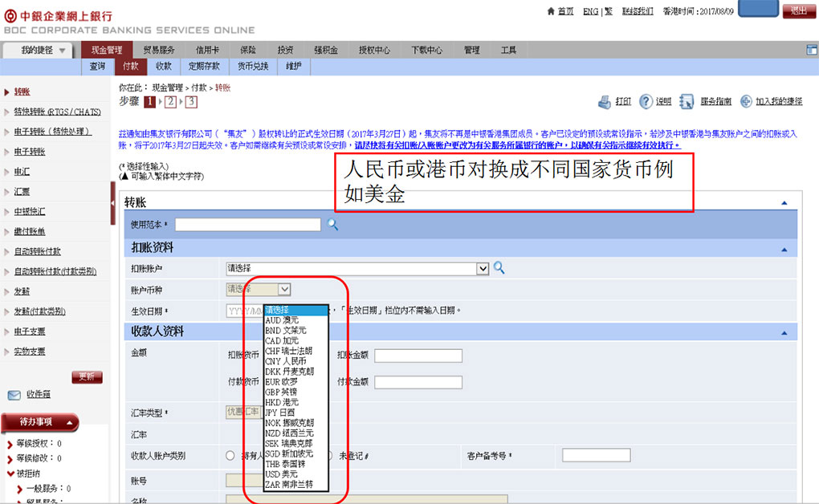Open the 扣账账户 dropdown list
The height and width of the screenshot is (504, 819).
483,269
